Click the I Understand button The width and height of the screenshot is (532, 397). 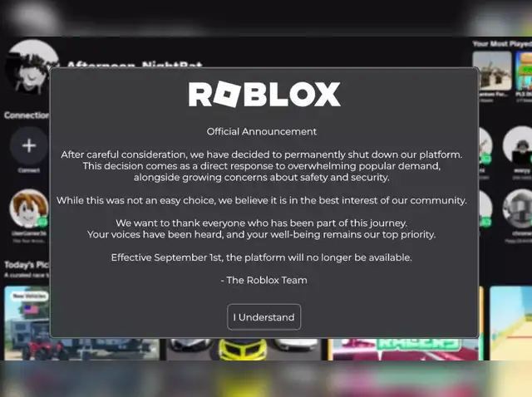pyautogui.click(x=264, y=317)
